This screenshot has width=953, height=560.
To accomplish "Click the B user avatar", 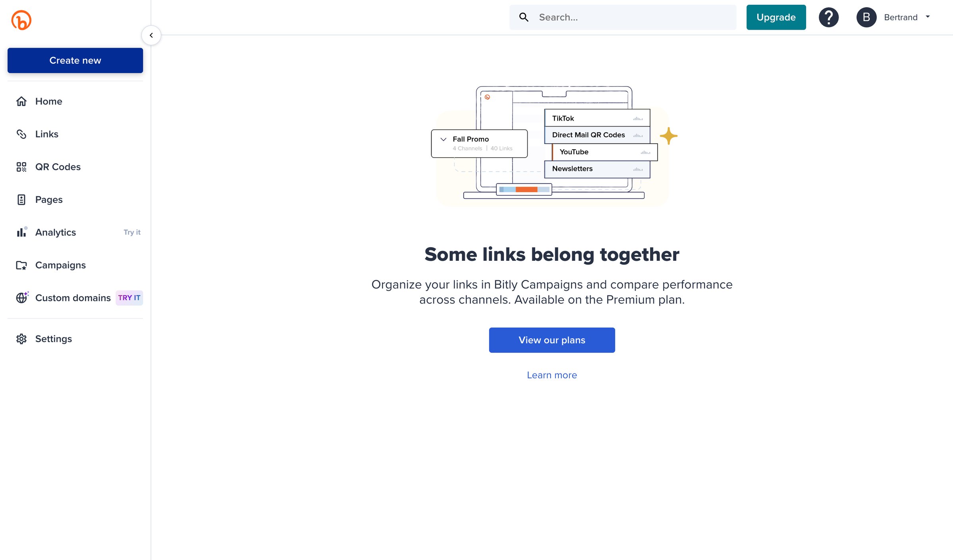I will tap(866, 17).
